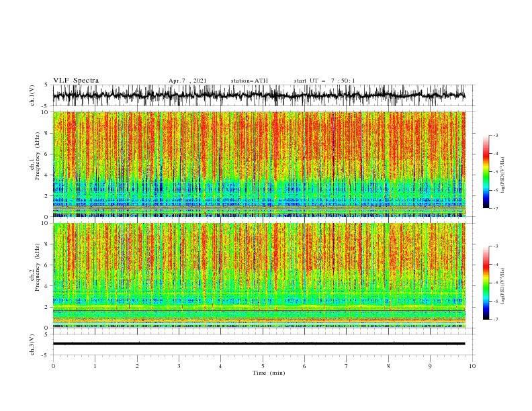Click the "8" kHz tick on ch.1 frequency axis
This screenshot has height=411, width=532.
[47, 133]
